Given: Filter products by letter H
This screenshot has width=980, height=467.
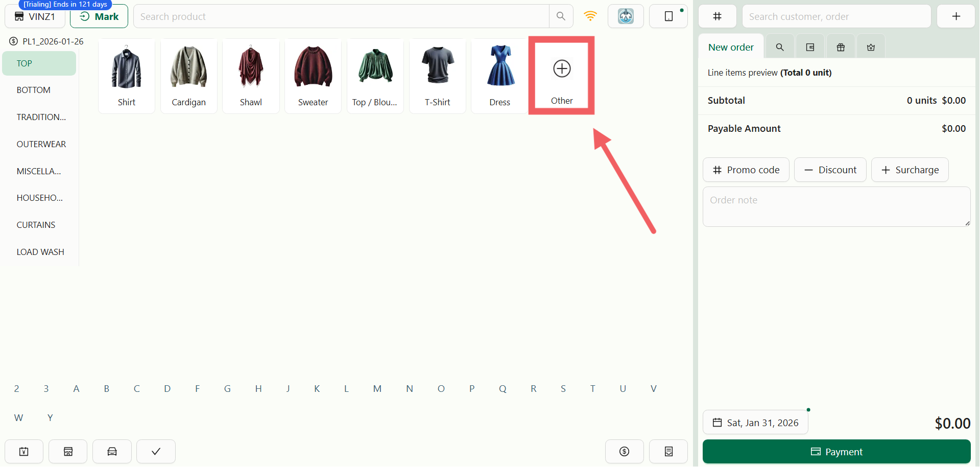Looking at the screenshot, I should coord(258,389).
